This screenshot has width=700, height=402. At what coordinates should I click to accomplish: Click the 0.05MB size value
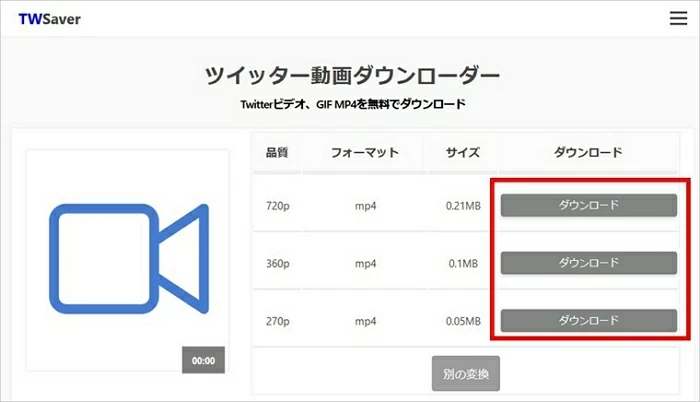463,322
